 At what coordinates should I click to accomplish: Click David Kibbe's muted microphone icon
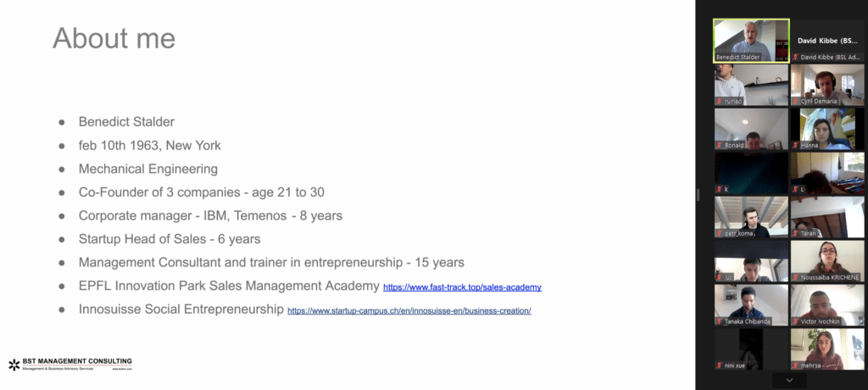[x=795, y=57]
